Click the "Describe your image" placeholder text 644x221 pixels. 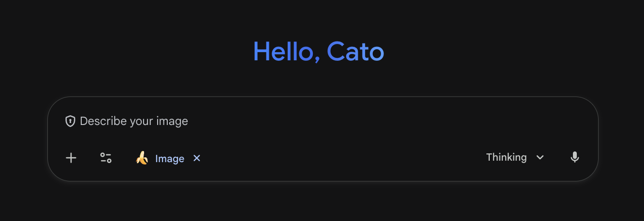[x=133, y=121]
